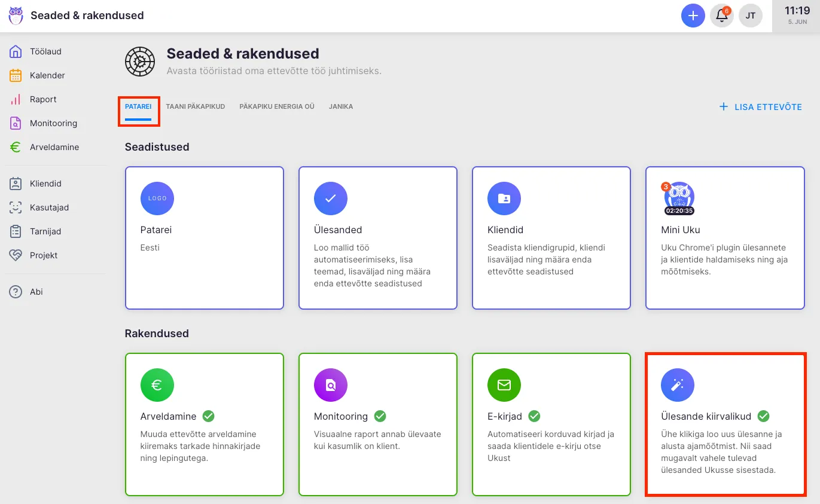Click the blue plus add button
This screenshot has height=504, width=820.
(693, 16)
